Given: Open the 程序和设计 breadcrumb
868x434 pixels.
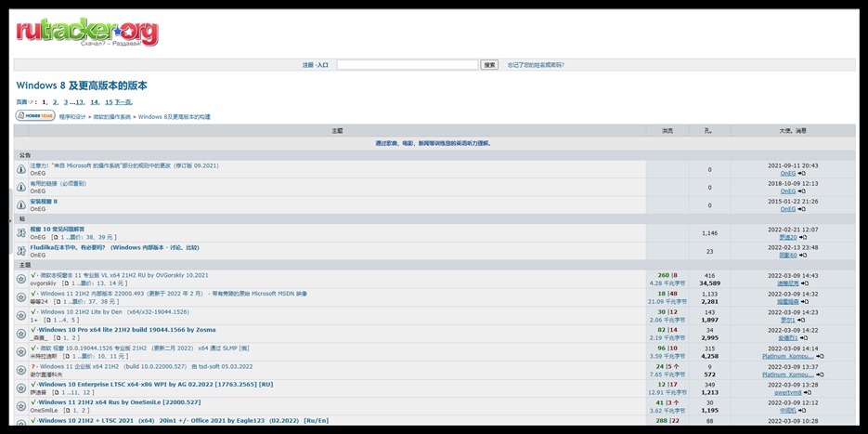Looking at the screenshot, I should [x=72, y=117].
